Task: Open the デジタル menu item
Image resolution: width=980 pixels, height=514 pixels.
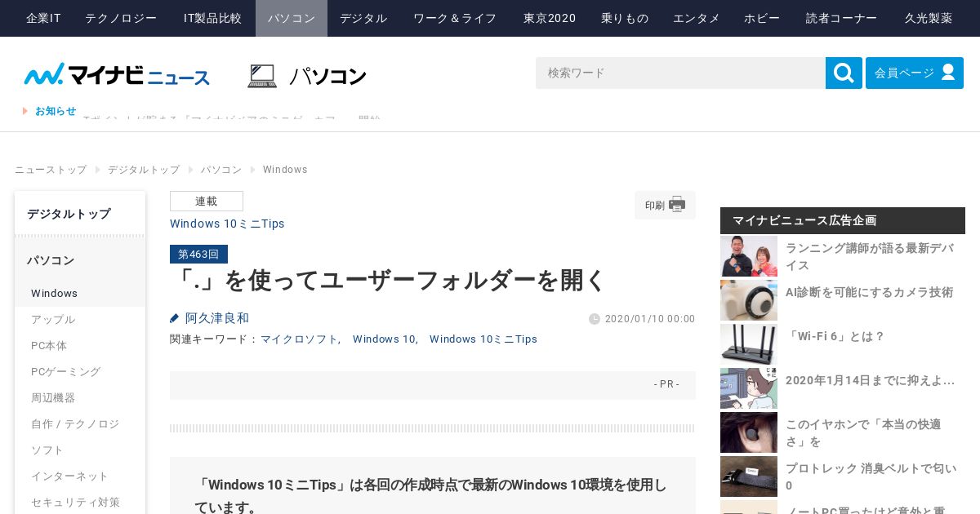Action: [x=363, y=18]
